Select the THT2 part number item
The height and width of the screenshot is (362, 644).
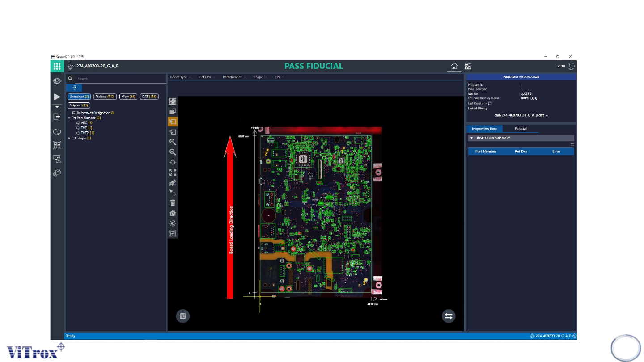pyautogui.click(x=84, y=133)
